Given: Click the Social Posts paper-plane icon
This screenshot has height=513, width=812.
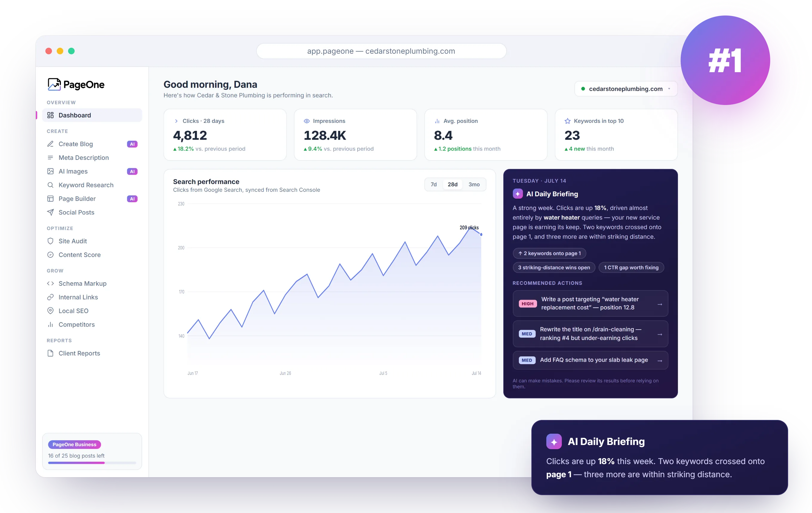Looking at the screenshot, I should coord(50,212).
